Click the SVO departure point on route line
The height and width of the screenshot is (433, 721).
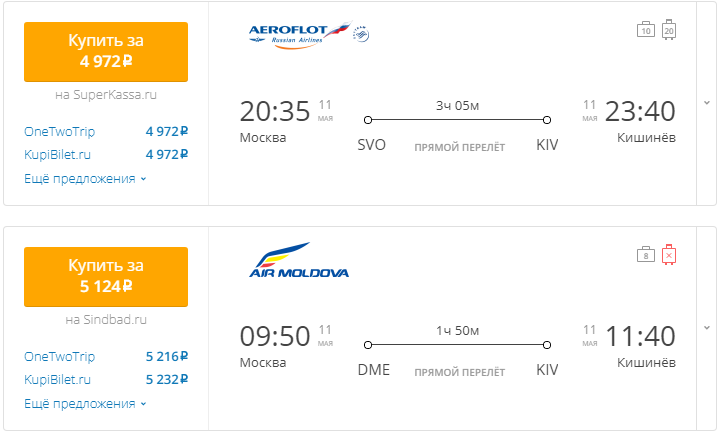[x=367, y=120]
